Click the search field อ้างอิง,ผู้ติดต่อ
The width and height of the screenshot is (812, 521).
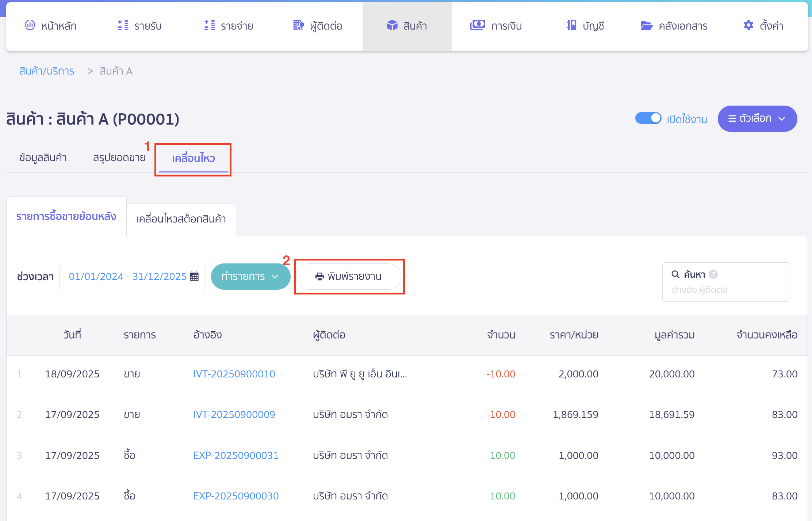(x=725, y=290)
